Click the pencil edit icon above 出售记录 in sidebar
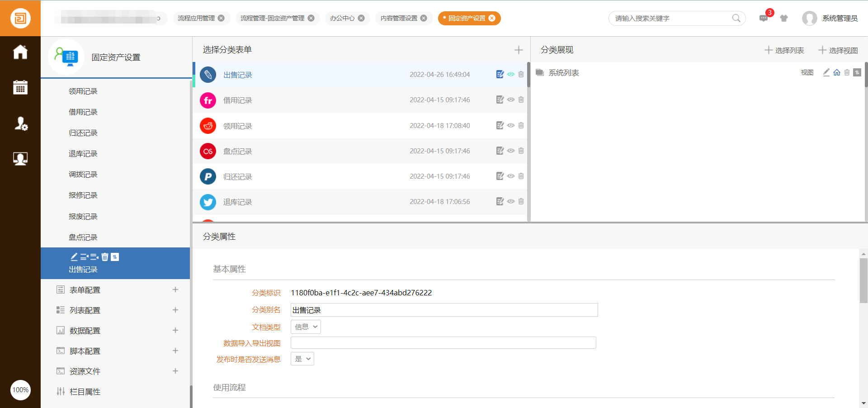Viewport: 868px width, 408px height. 74,257
